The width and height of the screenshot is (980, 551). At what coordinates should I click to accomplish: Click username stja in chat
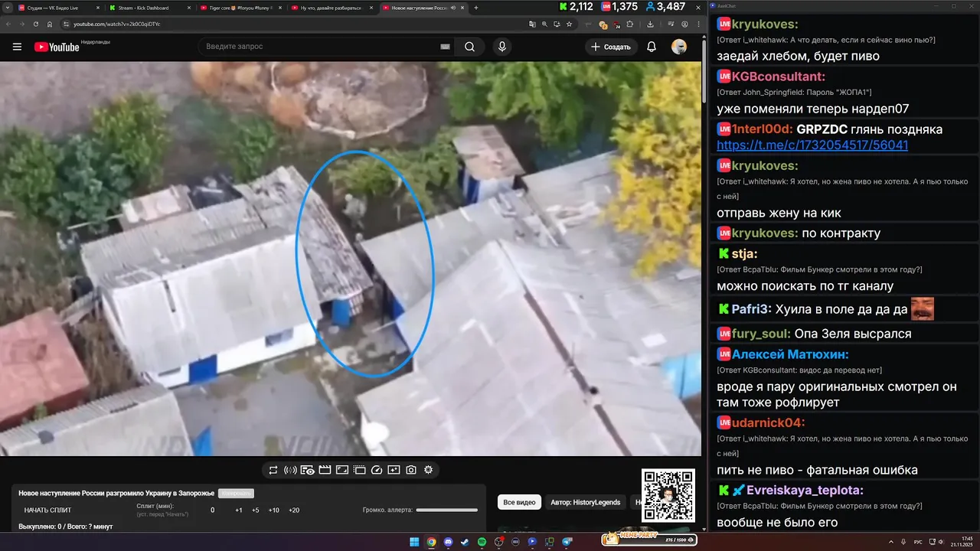(744, 253)
